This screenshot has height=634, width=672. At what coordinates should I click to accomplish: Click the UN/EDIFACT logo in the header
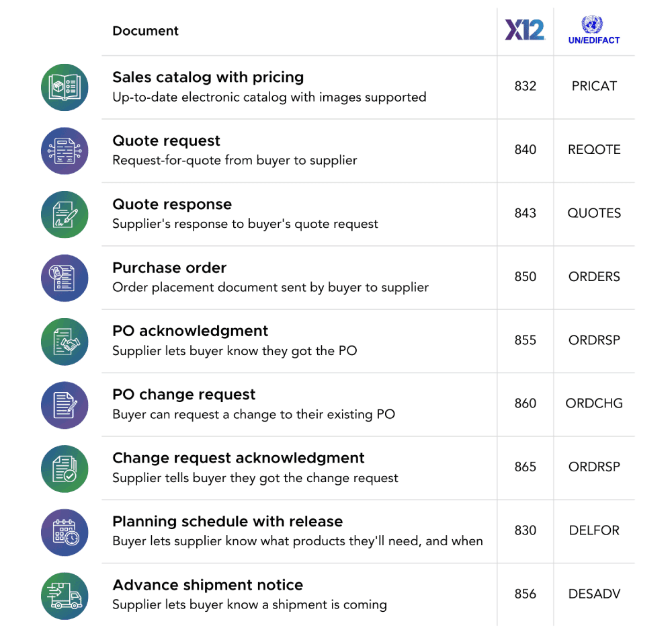[594, 30]
